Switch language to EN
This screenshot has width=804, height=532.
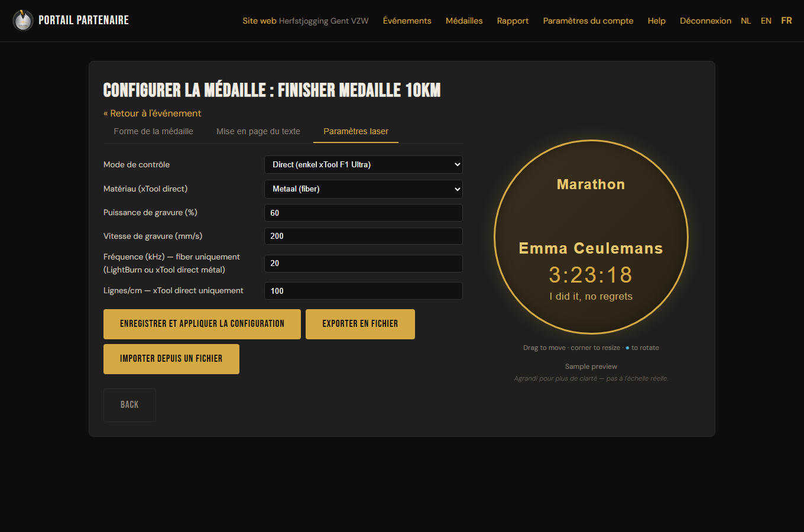(x=766, y=21)
